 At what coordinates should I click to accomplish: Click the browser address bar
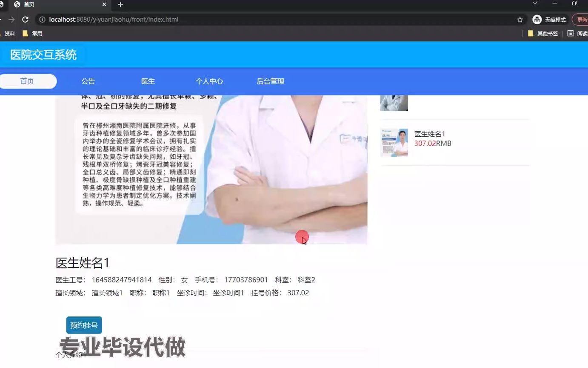click(x=255, y=19)
